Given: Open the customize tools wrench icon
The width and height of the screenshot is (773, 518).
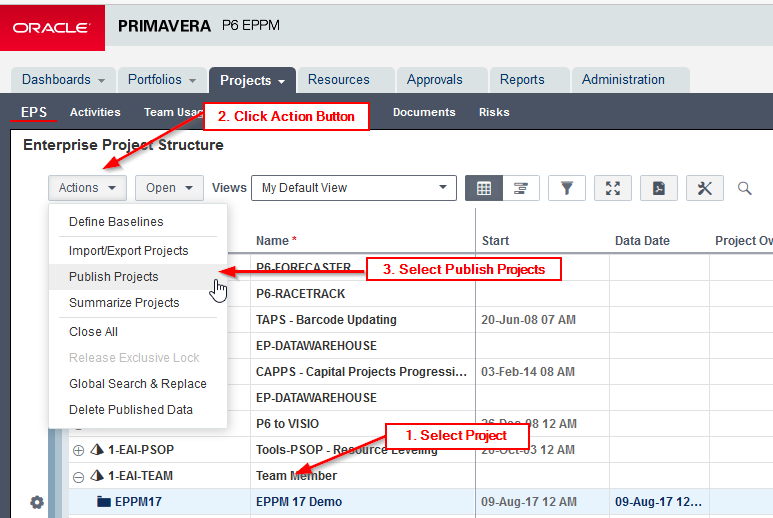Looking at the screenshot, I should [x=704, y=188].
